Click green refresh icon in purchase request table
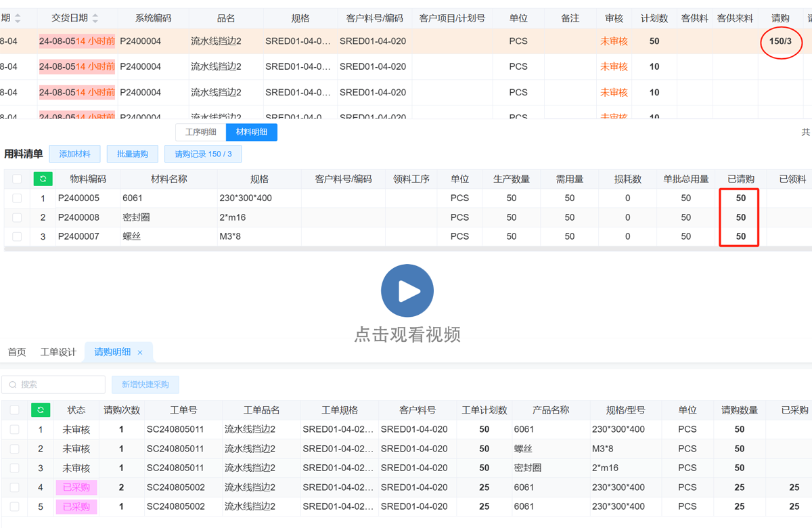 (41, 410)
